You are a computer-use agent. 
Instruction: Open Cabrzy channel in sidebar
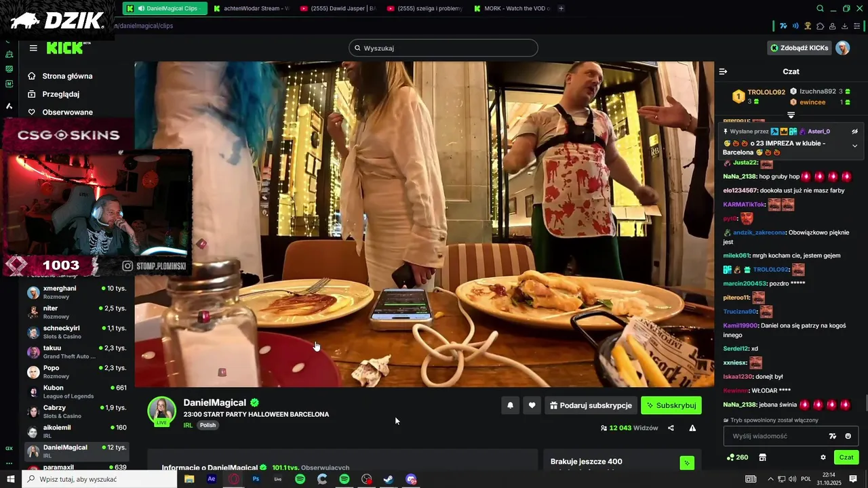tap(77, 411)
